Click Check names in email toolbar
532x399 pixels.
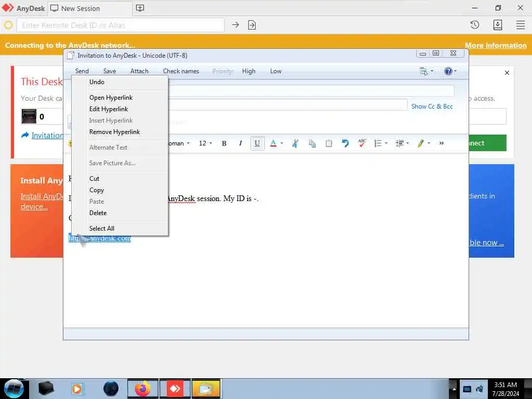[181, 71]
